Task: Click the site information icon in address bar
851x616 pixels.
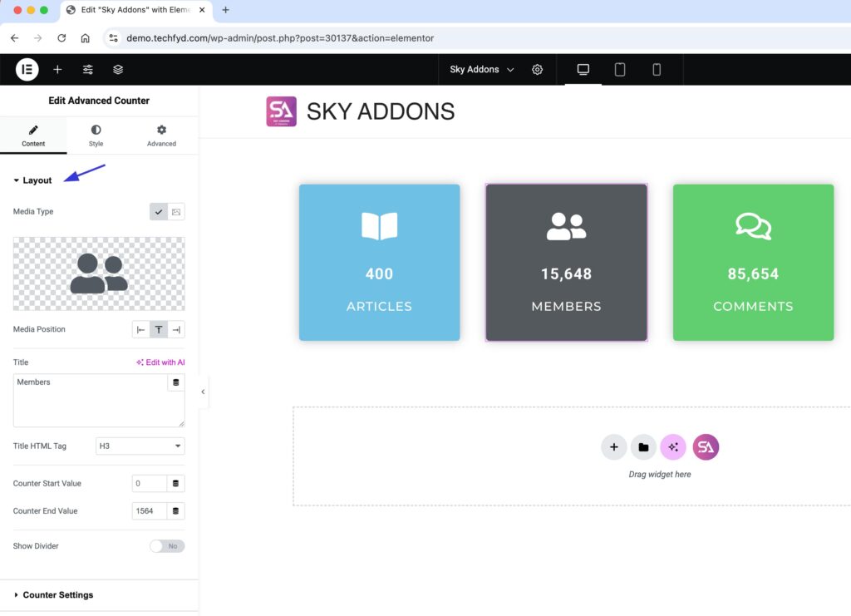Action: [x=113, y=38]
